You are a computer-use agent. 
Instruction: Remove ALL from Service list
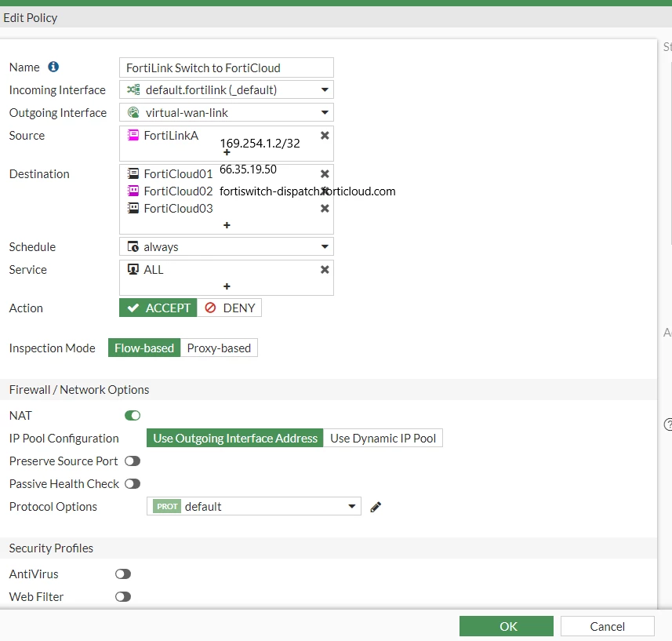325,270
